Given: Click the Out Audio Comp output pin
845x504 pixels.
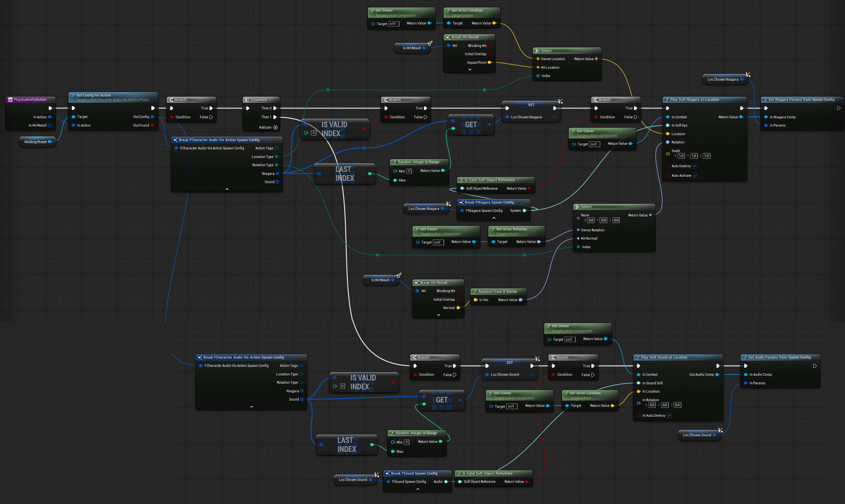Looking at the screenshot, I should pyautogui.click(x=717, y=374).
